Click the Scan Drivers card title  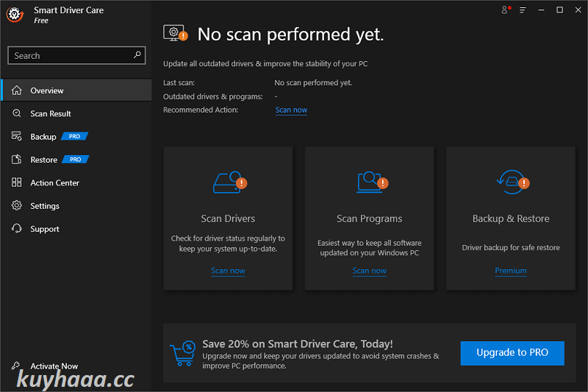click(x=228, y=218)
